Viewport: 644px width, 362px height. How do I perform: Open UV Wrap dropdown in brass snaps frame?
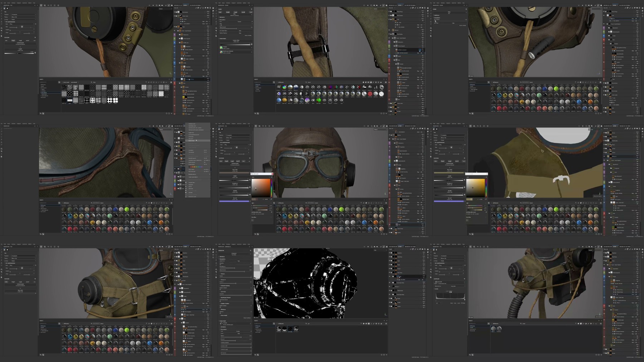pyautogui.click(x=23, y=19)
